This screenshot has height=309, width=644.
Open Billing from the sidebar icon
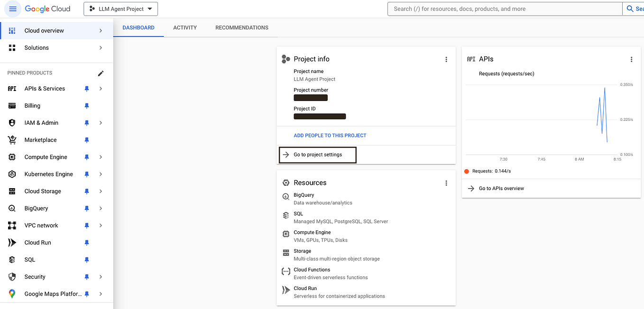coord(13,106)
